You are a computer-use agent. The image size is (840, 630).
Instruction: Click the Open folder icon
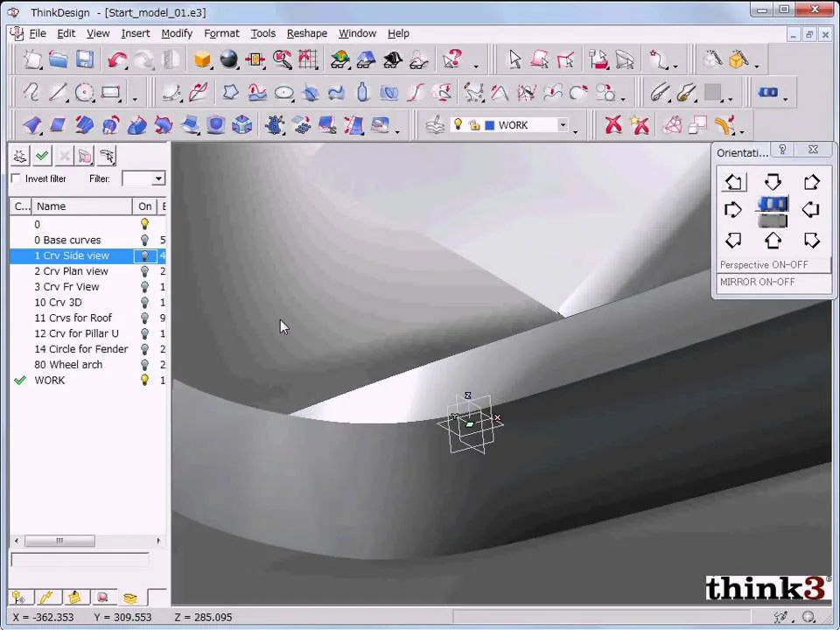tap(59, 59)
